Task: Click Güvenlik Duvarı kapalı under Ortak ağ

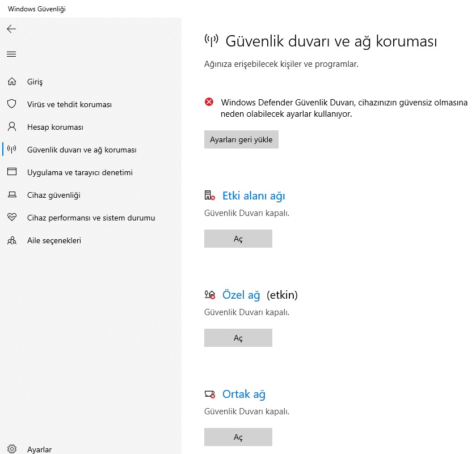Action: (x=246, y=411)
